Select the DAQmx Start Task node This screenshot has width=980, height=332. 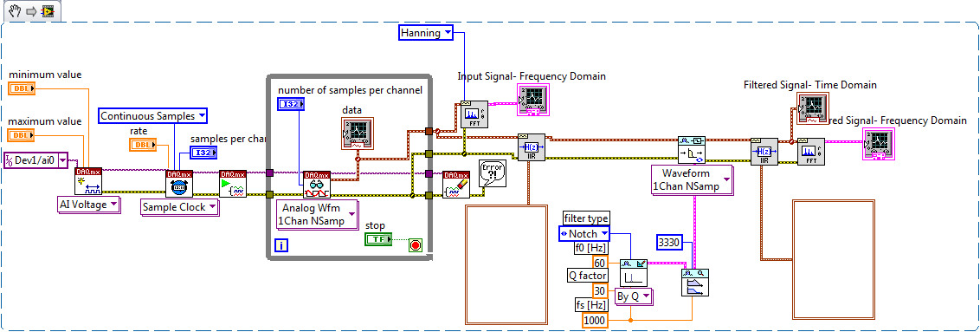tap(233, 185)
